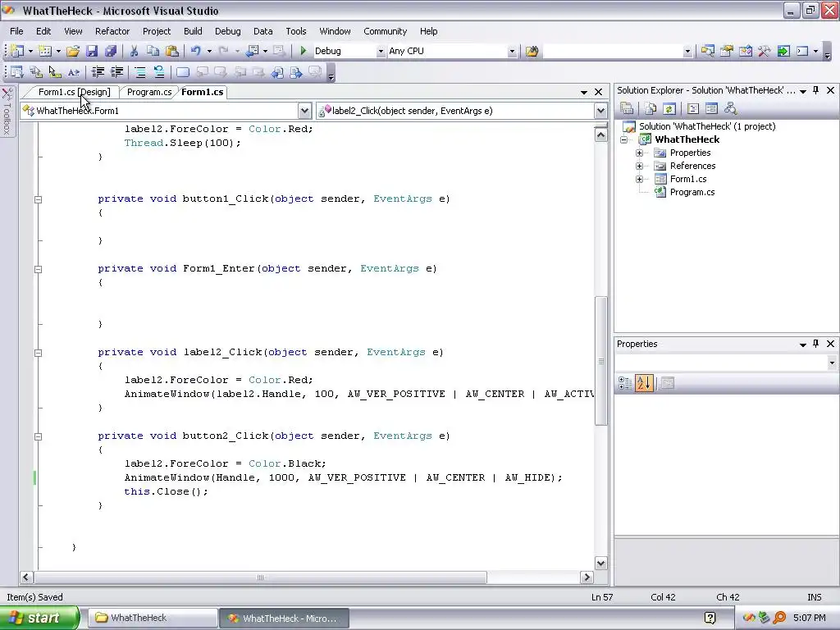Open the File menu
This screenshot has width=840, height=630.
point(16,31)
